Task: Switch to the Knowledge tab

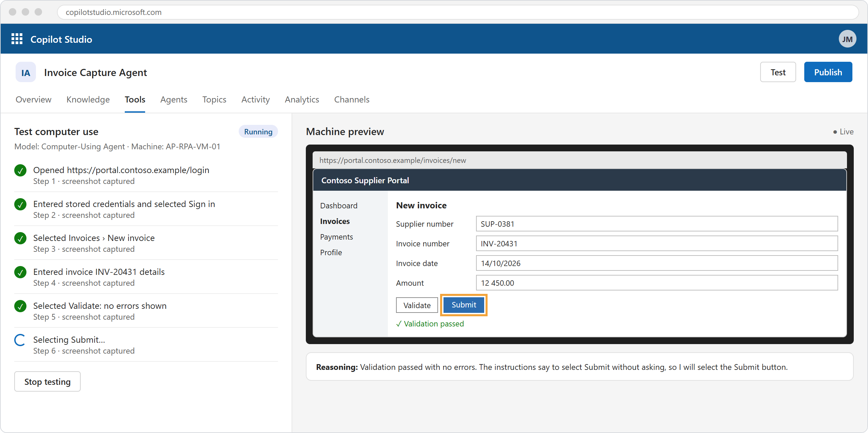Action: 88,99
